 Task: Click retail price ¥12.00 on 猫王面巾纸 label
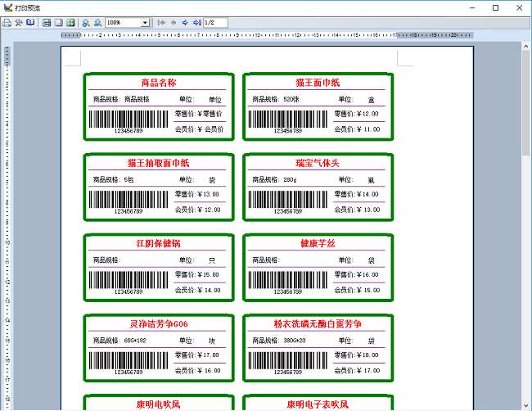coord(367,114)
